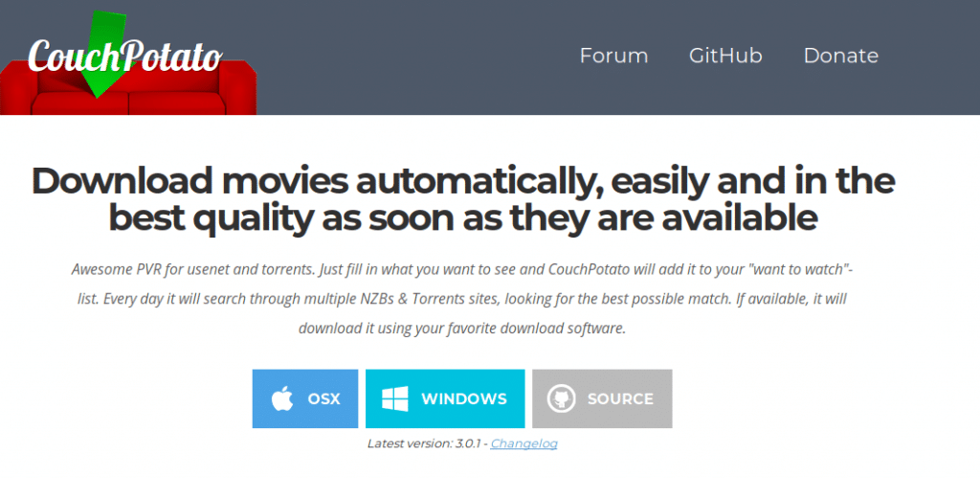Get the SOURCE code download
Screen dimensions: 980x478
click(603, 398)
